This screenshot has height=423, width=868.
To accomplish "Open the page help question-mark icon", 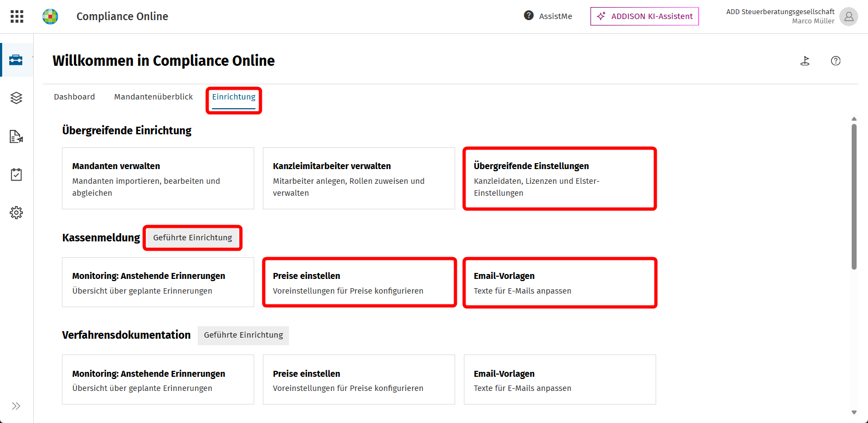I will 835,61.
